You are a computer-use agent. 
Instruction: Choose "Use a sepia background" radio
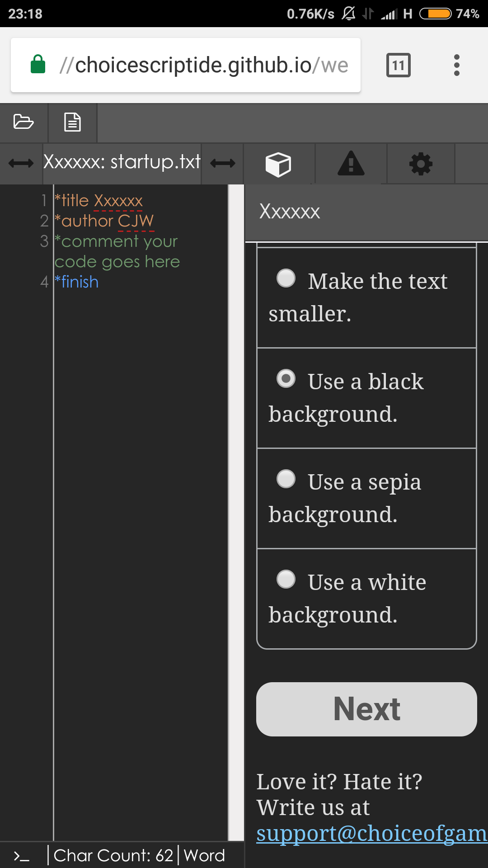tap(286, 479)
